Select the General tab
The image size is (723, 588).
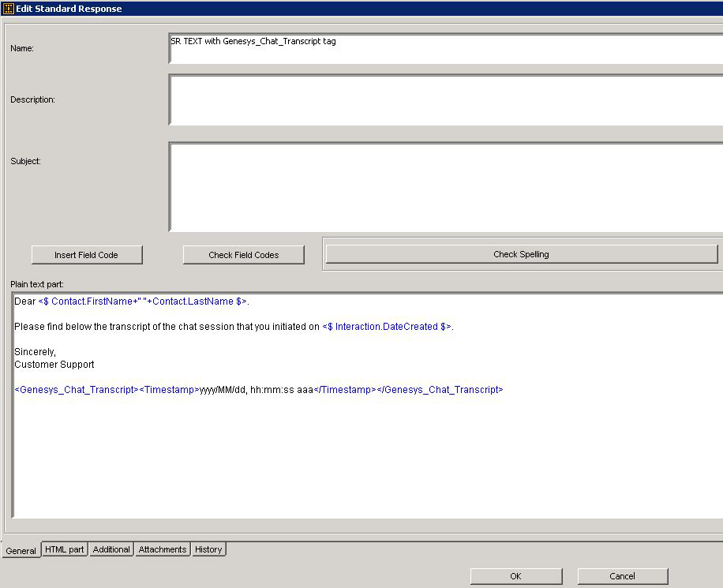click(x=21, y=551)
